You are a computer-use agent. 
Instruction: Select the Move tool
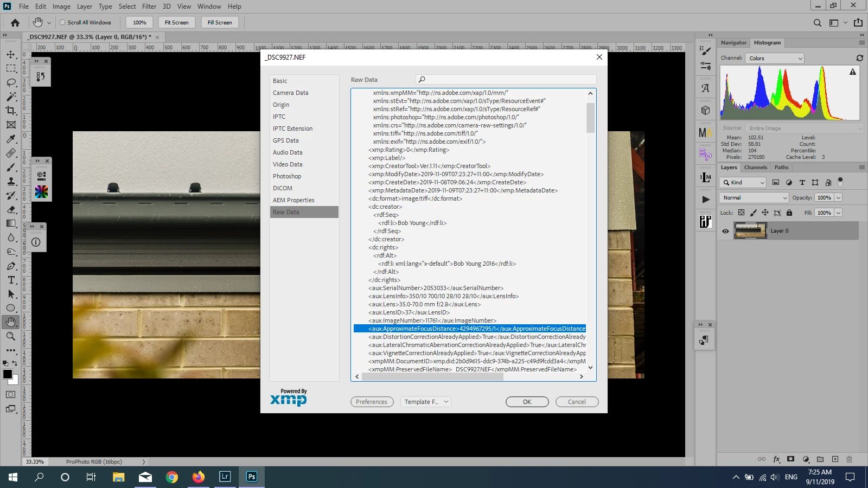tap(11, 54)
